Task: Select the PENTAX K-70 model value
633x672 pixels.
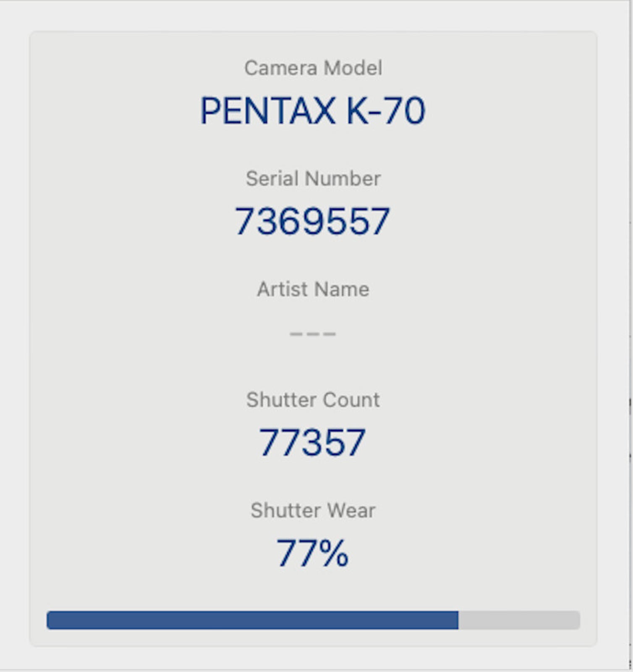Action: (313, 111)
